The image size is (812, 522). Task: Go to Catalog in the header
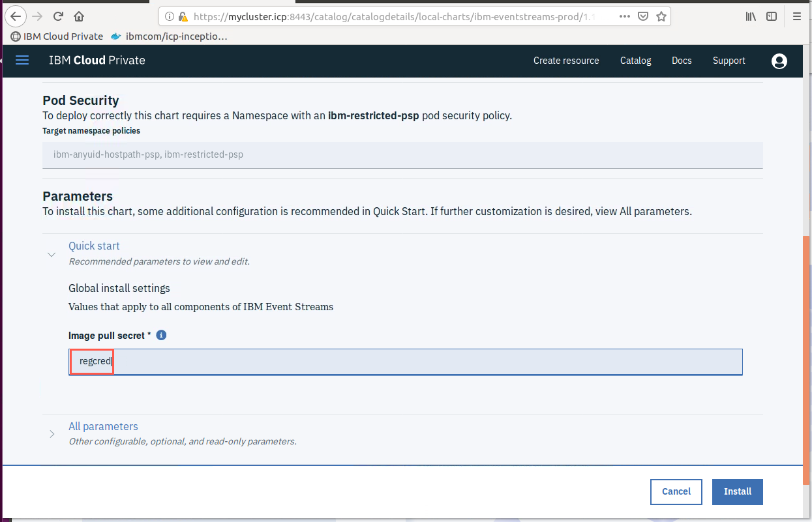pos(636,61)
